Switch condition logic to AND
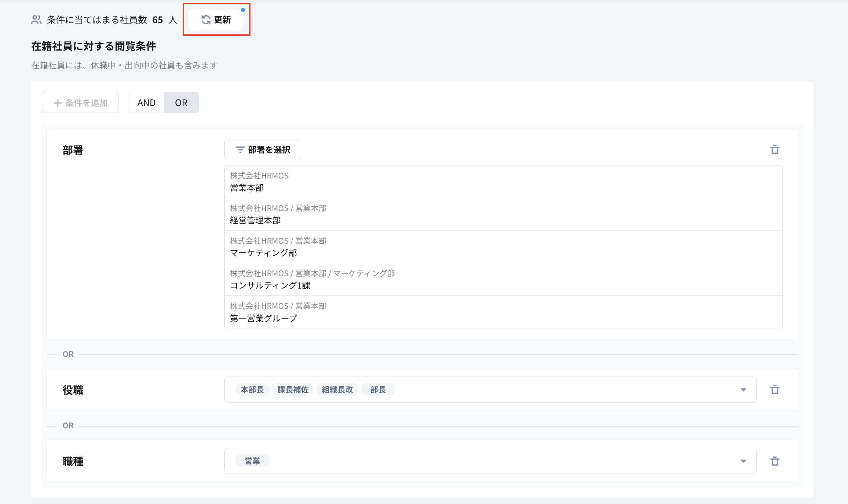848x504 pixels. coord(146,103)
